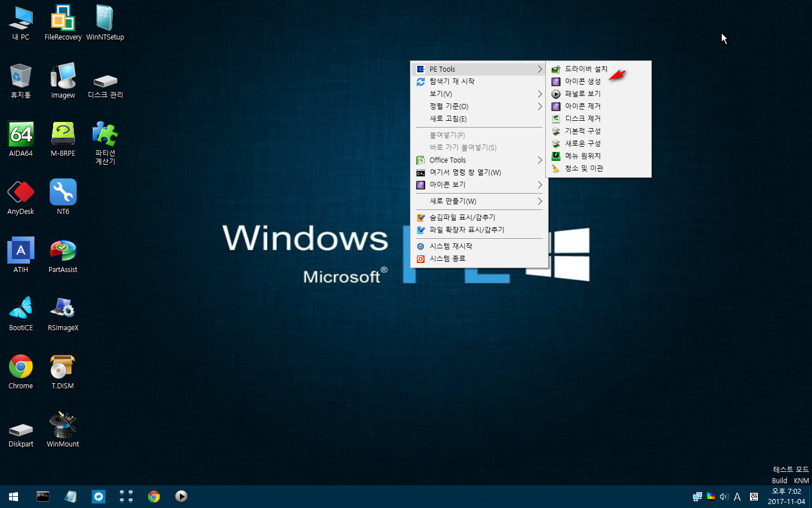The width and height of the screenshot is (812, 508).
Task: Select the FileRecovery desktop icon
Action: click(x=63, y=23)
